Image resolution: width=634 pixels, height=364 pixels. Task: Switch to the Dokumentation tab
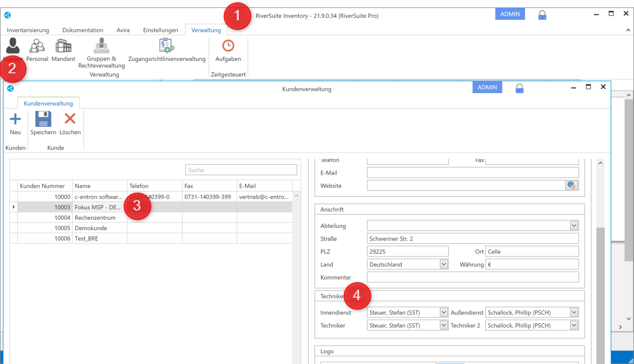click(83, 30)
